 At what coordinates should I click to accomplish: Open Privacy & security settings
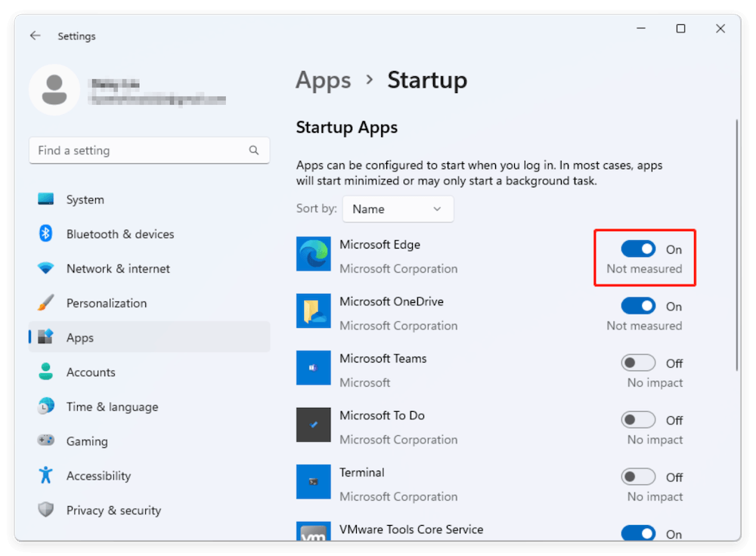150,510
